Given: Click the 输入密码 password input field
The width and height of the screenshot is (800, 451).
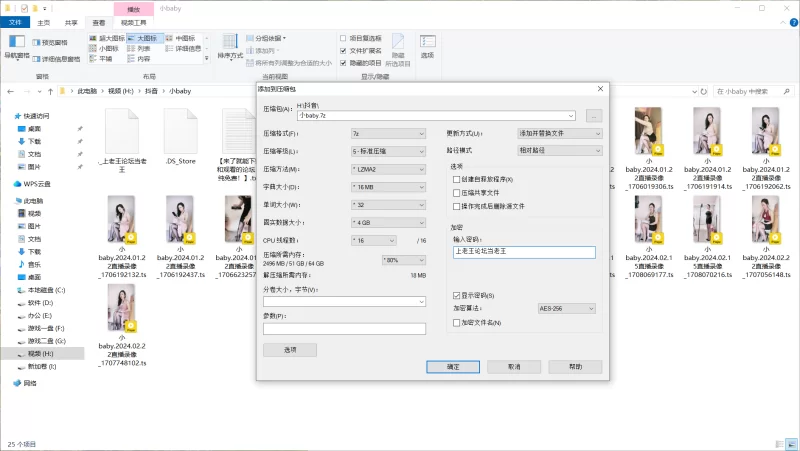Looking at the screenshot, I should [x=523, y=252].
